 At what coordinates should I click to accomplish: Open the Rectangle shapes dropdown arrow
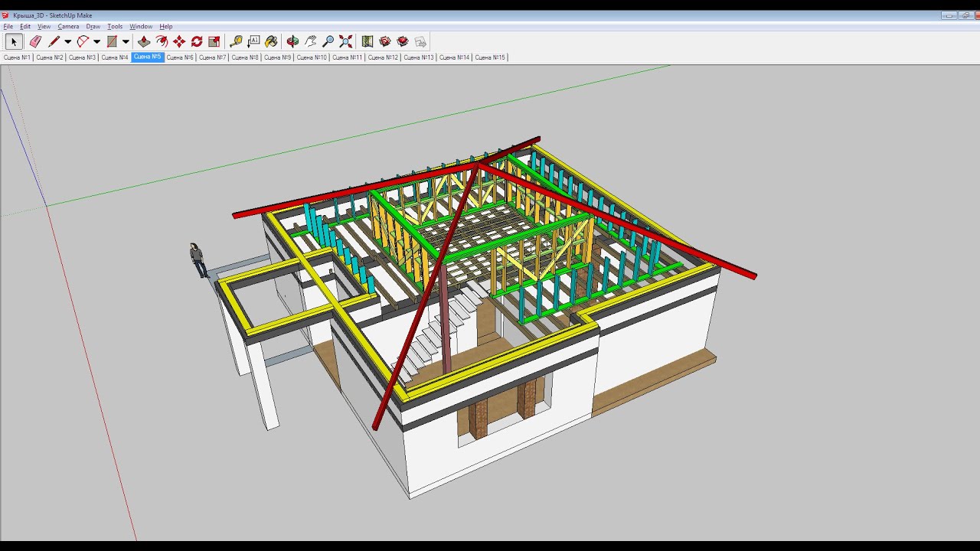click(126, 41)
